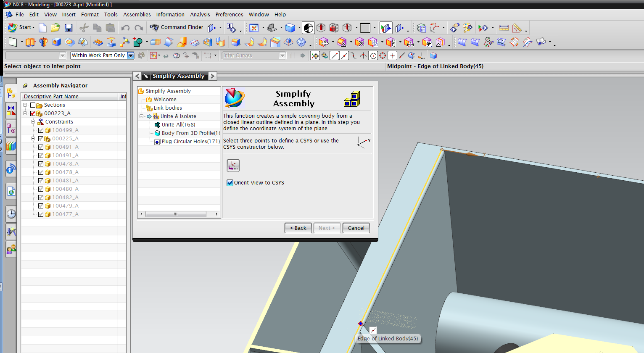Viewport: 644px width, 353px height.
Task: Click the Descriptive Part Name column header
Action: tap(70, 96)
